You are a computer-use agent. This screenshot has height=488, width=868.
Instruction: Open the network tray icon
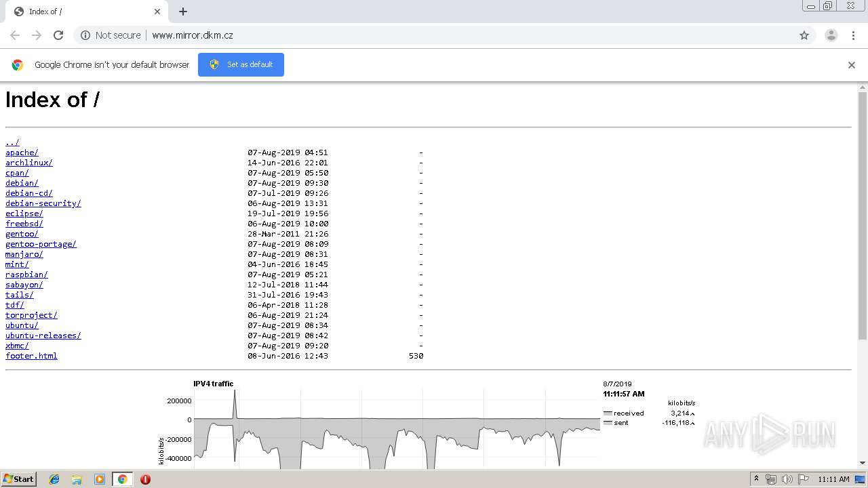coord(771,479)
